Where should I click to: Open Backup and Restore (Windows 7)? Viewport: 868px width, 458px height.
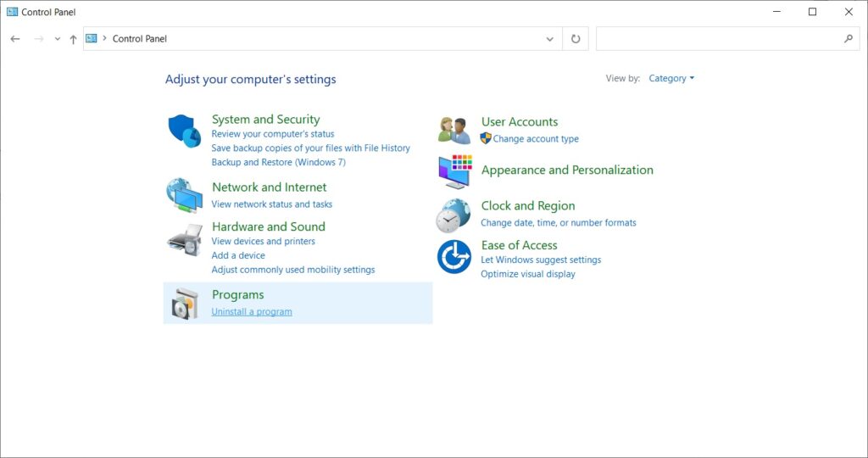(278, 162)
